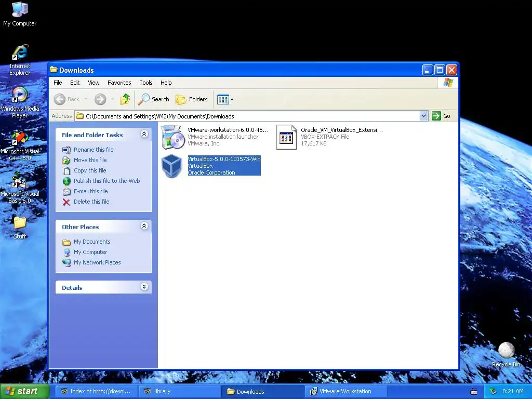Open the Tools menu
The image size is (532, 399).
click(x=146, y=83)
